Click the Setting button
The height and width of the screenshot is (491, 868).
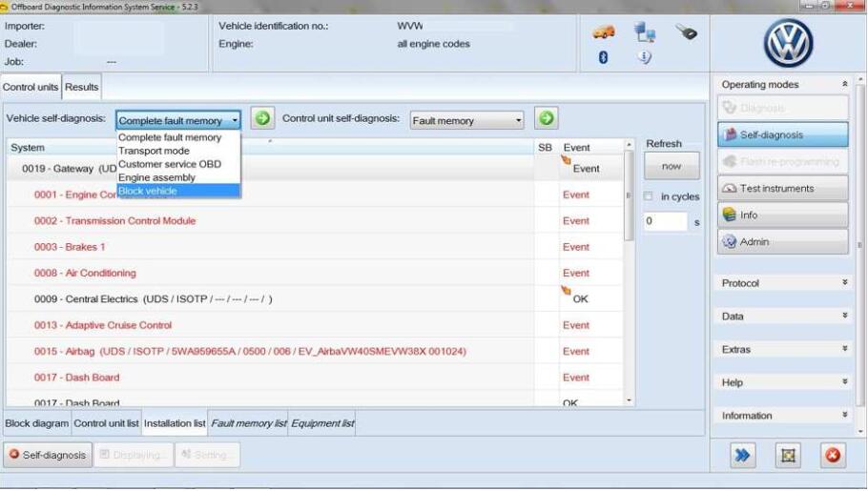click(208, 455)
